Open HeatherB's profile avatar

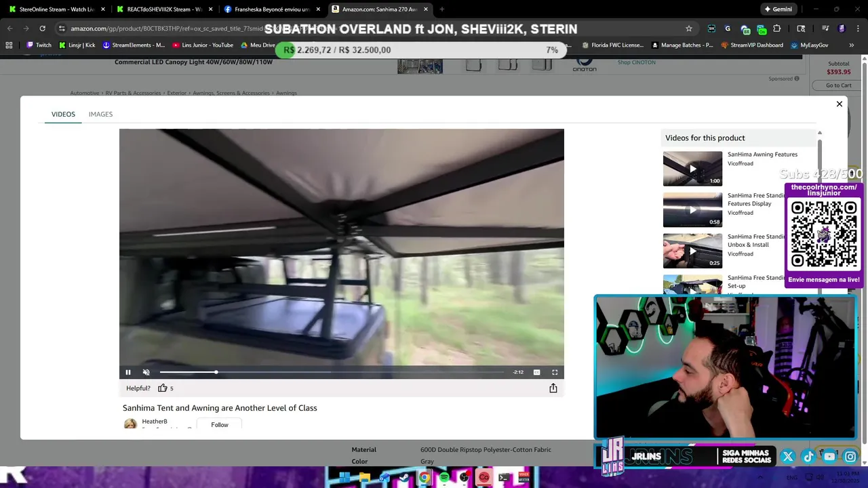pos(130,424)
